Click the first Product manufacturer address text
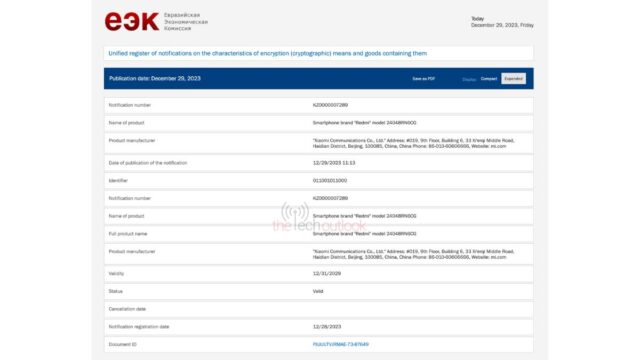The image size is (640, 360). tap(413, 143)
